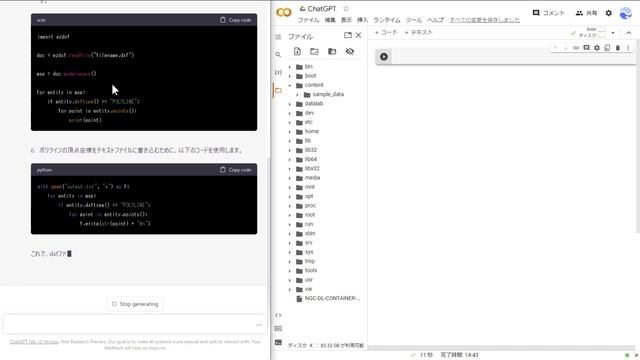The image size is (640, 360).
Task: Expand the tmp folder
Action: pyautogui.click(x=290, y=262)
